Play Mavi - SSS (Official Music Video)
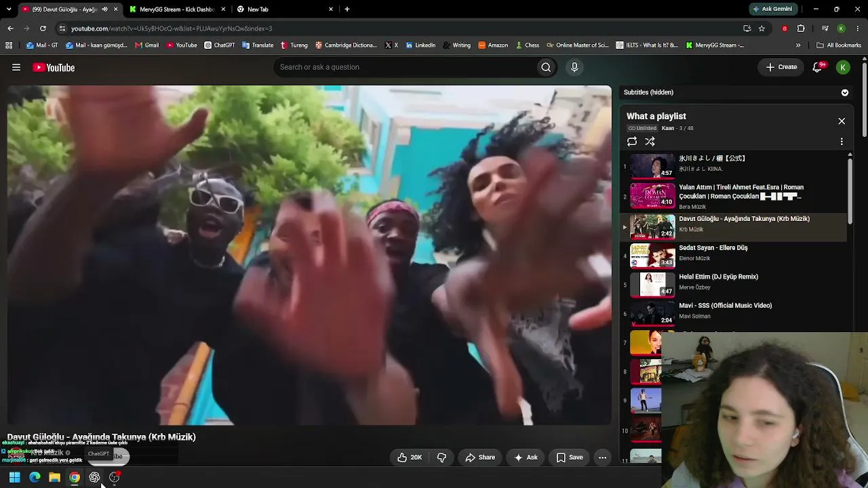 [x=734, y=313]
